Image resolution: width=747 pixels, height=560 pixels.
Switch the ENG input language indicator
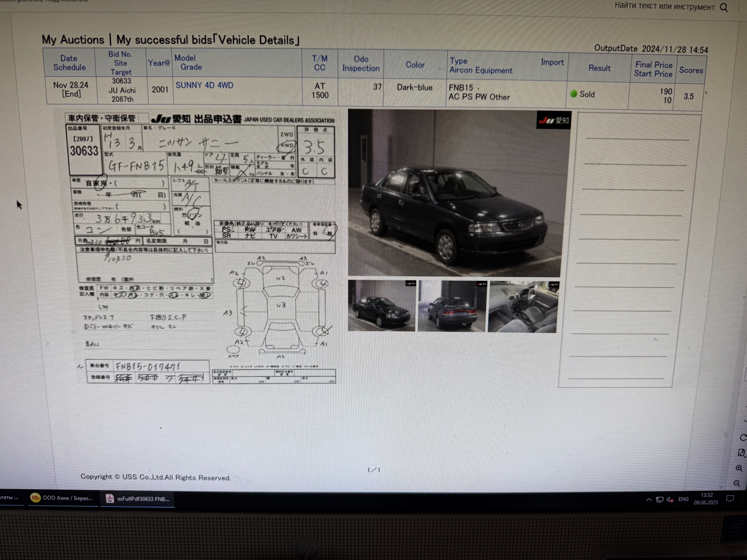(683, 499)
